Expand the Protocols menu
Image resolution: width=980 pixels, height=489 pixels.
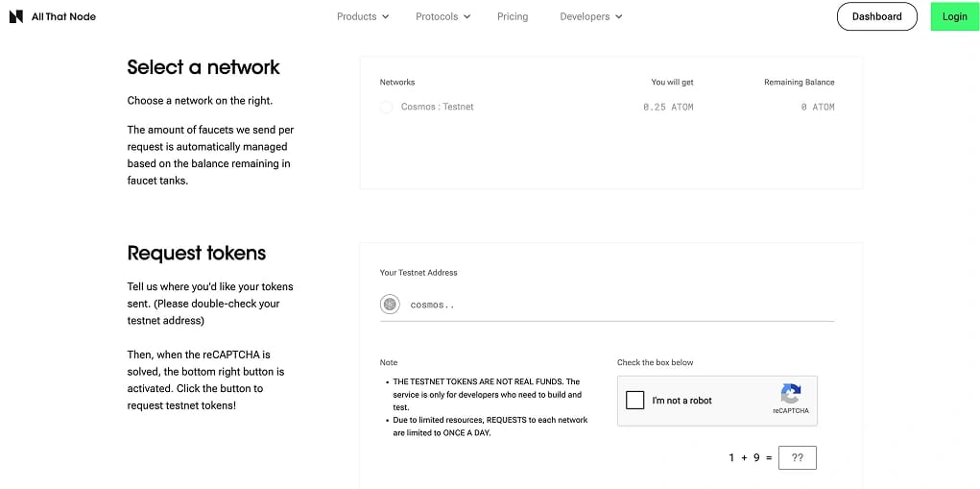coord(442,17)
